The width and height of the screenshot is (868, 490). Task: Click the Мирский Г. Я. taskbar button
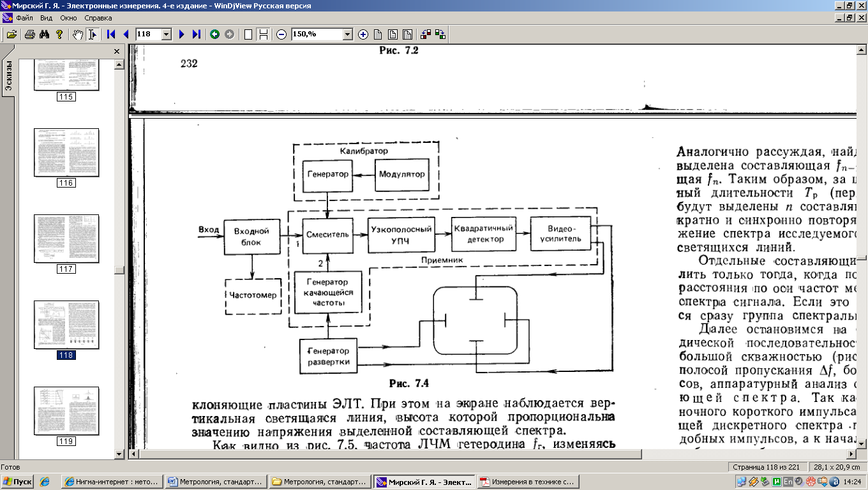coord(424,482)
